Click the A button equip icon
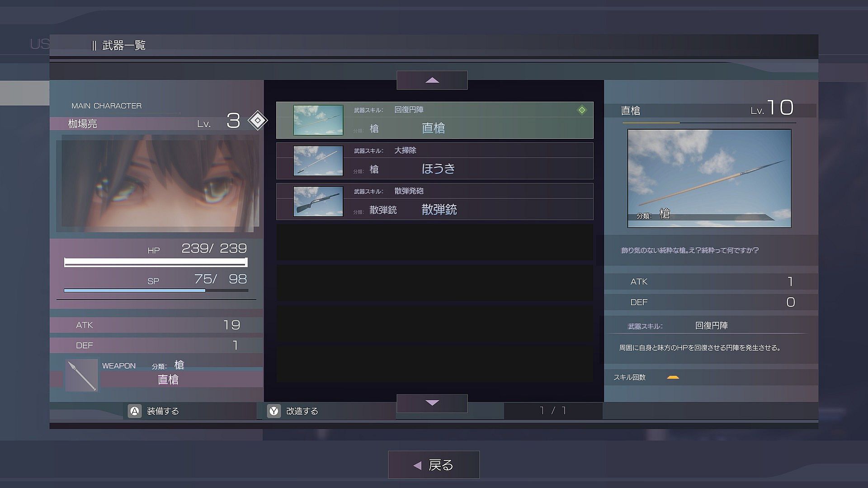This screenshot has height=488, width=868. 135,411
